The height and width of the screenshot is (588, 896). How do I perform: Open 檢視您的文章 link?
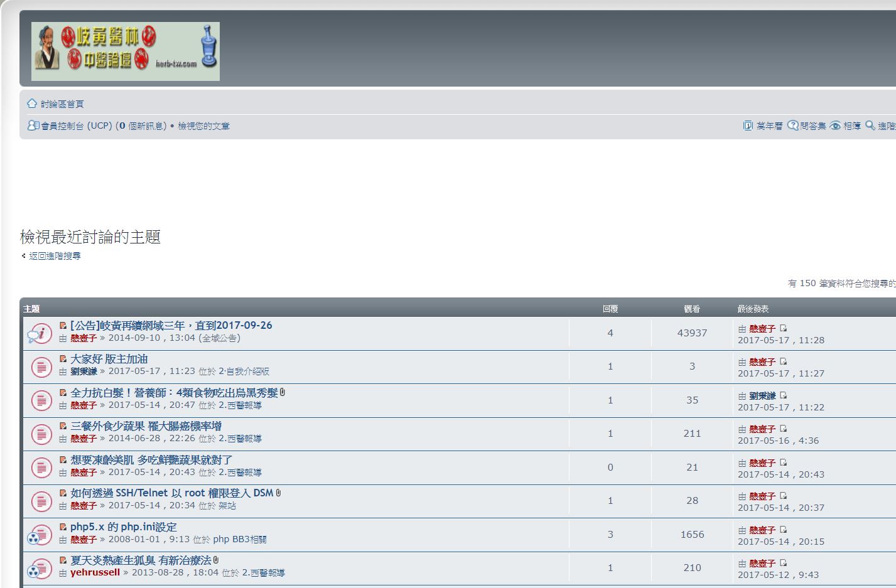[x=203, y=126]
